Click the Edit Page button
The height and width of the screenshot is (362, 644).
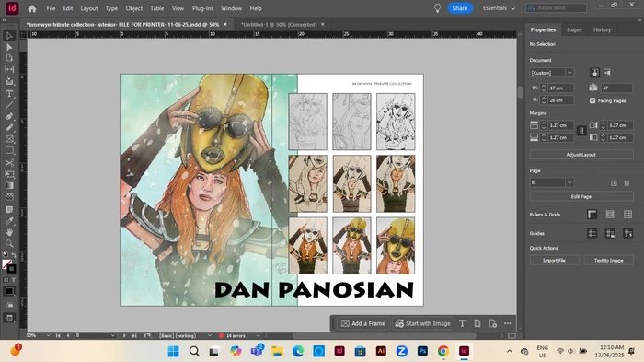[x=581, y=196]
